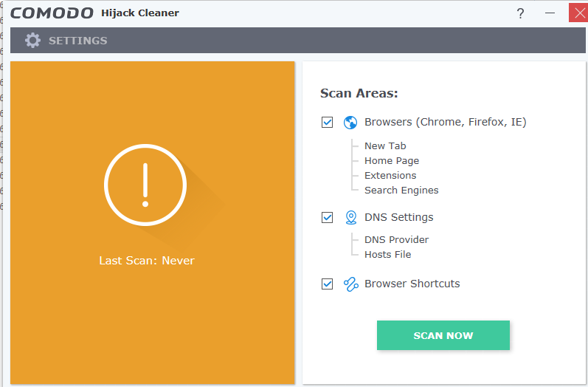588x387 pixels.
Task: Click the globe Browsers icon
Action: pyautogui.click(x=350, y=123)
